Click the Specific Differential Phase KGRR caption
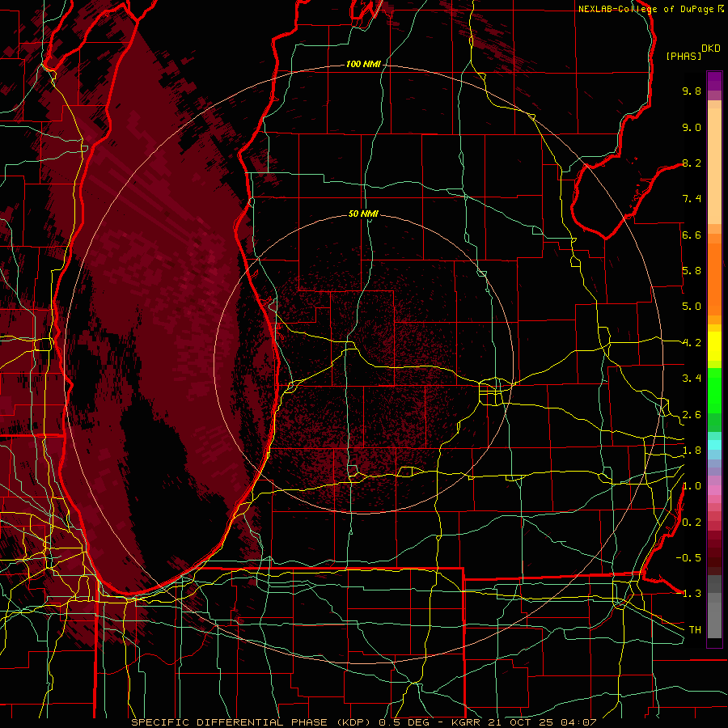The height and width of the screenshot is (728, 728). (x=363, y=722)
